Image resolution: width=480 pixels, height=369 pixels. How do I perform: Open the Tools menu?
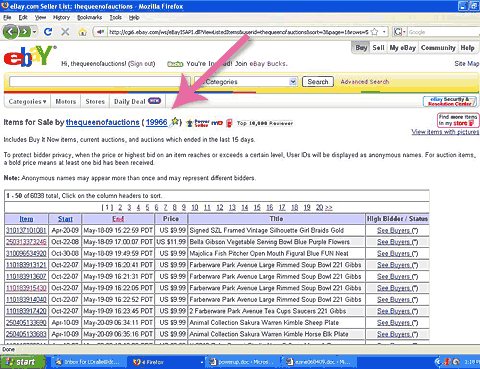[x=116, y=17]
